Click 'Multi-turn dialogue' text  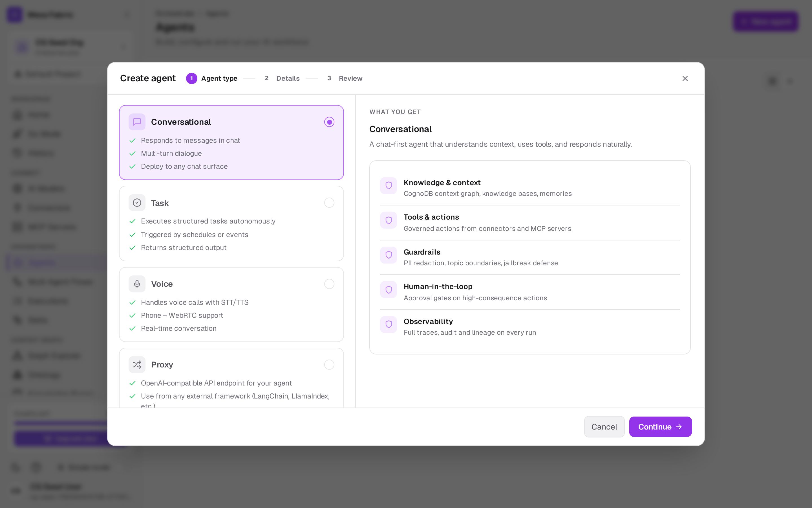[x=171, y=154]
